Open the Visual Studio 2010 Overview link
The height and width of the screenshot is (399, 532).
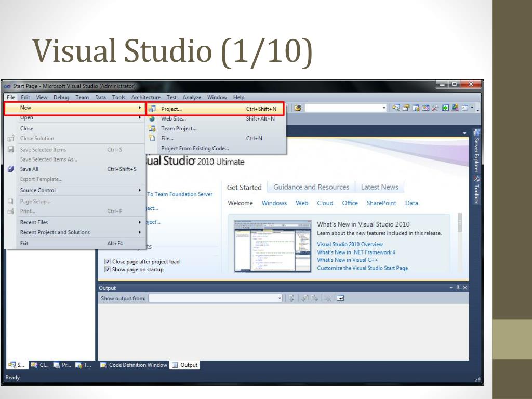350,244
